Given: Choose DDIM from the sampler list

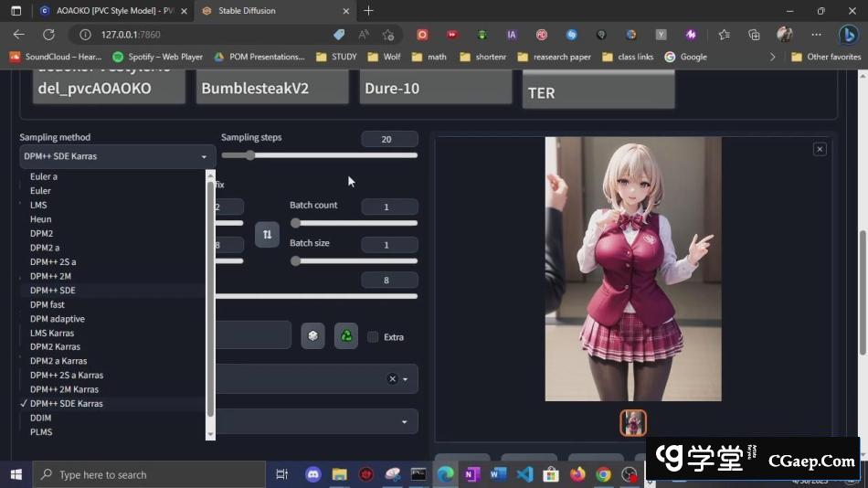Looking at the screenshot, I should pos(40,418).
